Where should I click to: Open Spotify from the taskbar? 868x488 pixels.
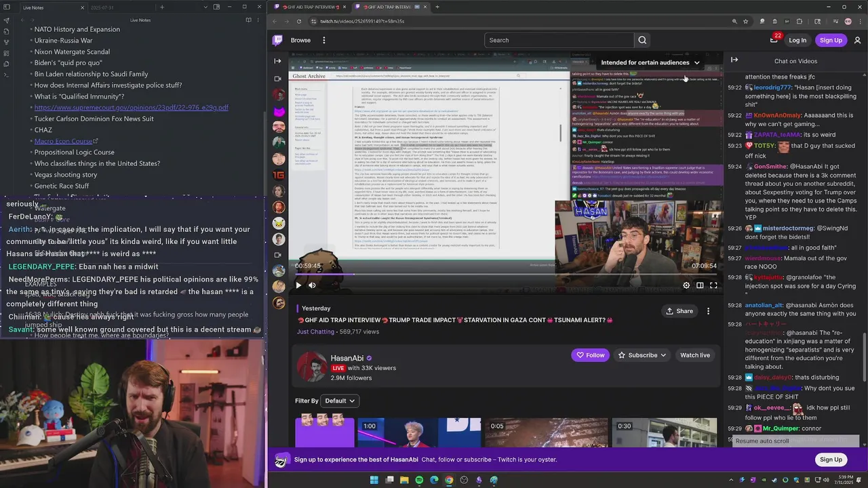[419, 480]
